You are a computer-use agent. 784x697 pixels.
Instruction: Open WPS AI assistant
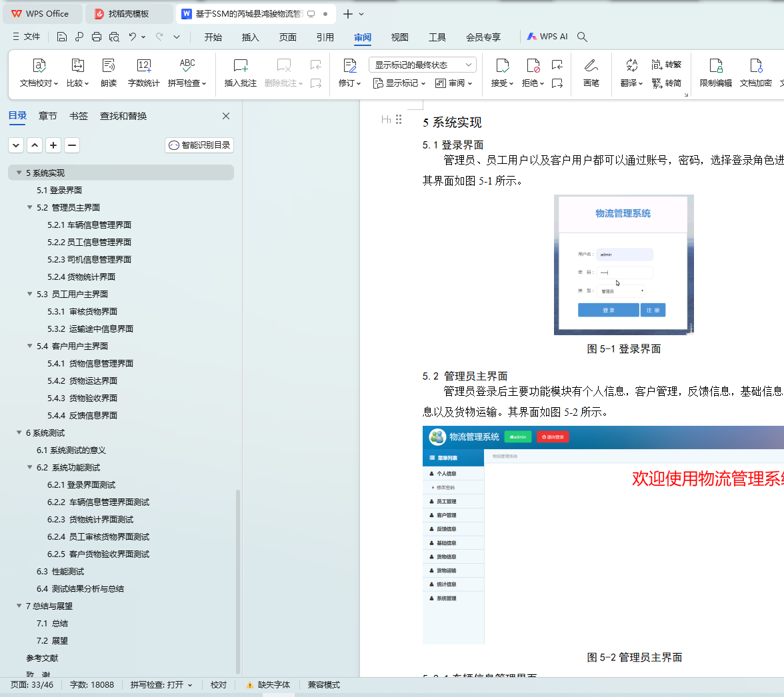547,37
